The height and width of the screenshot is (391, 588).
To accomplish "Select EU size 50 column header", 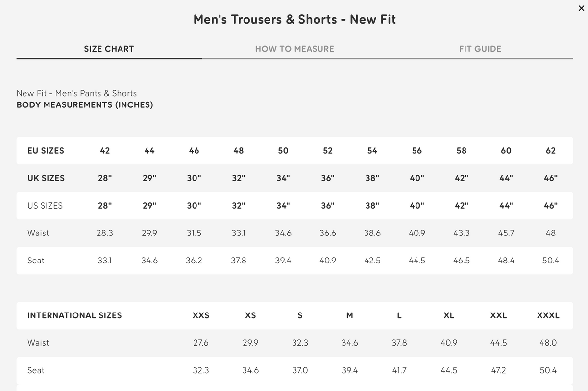I will click(x=283, y=151).
